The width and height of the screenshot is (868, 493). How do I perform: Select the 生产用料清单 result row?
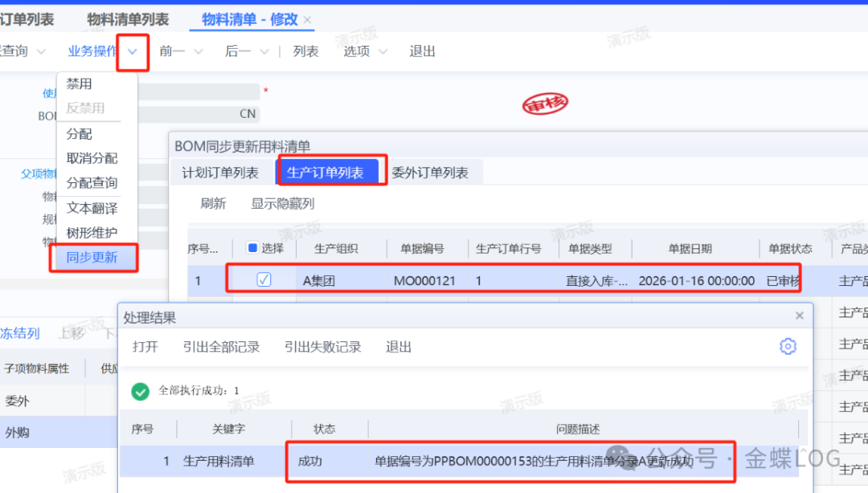click(219, 462)
